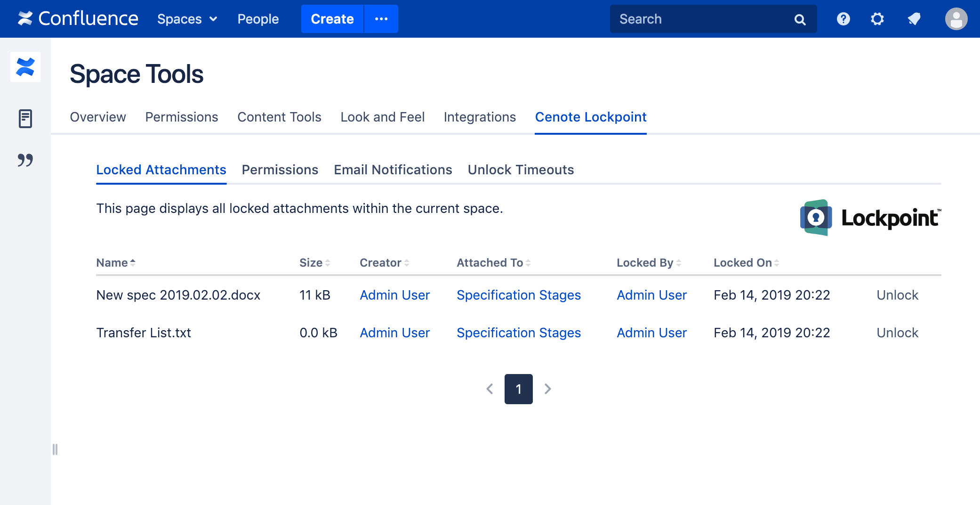Click the space logo in sidebar
980x505 pixels.
25,67
